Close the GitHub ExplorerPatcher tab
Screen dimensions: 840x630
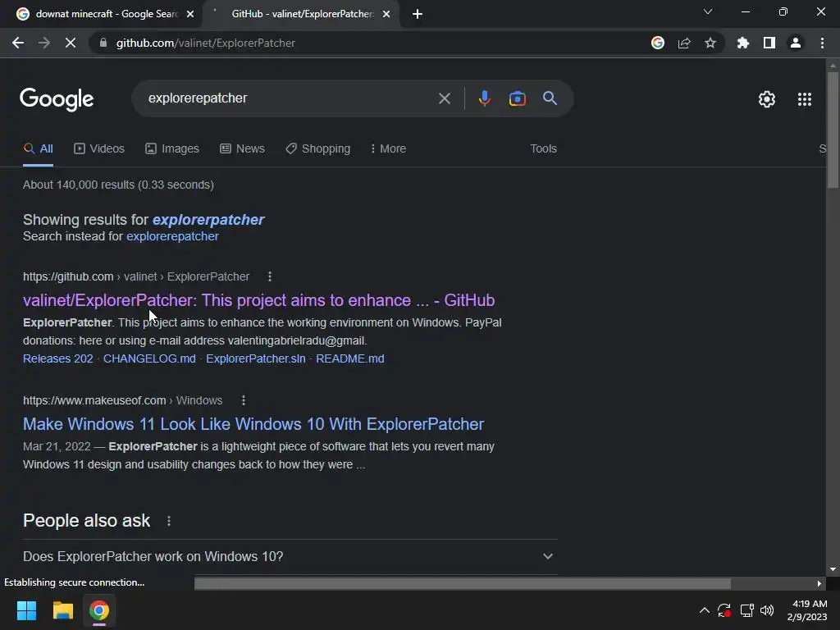pos(386,14)
